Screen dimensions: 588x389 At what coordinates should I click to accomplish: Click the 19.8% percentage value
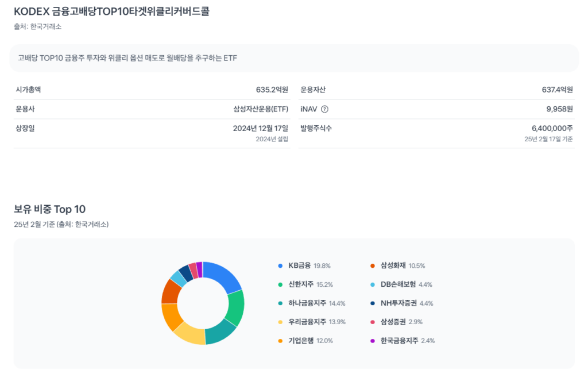322,266
